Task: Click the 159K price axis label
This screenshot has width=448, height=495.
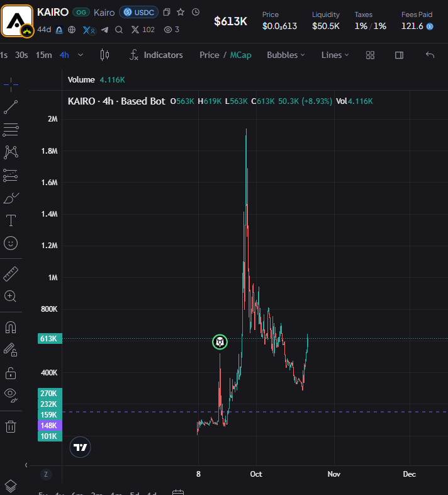Action: point(50,415)
